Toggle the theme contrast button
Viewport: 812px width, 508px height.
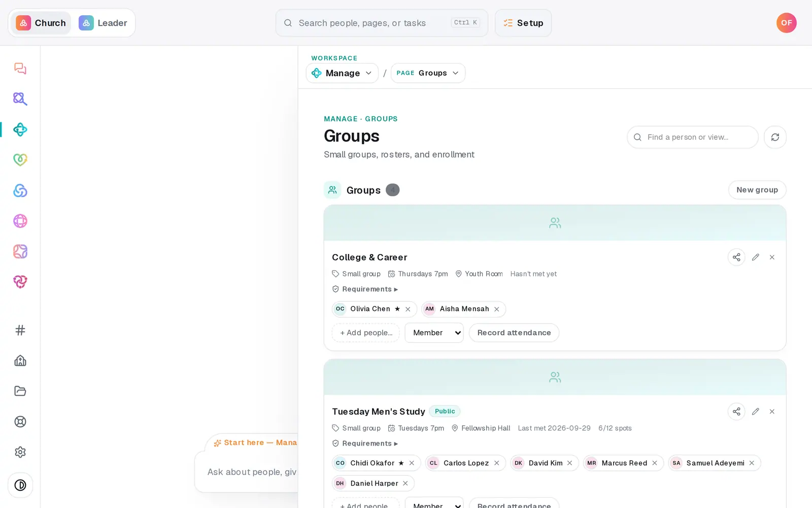[20, 485]
